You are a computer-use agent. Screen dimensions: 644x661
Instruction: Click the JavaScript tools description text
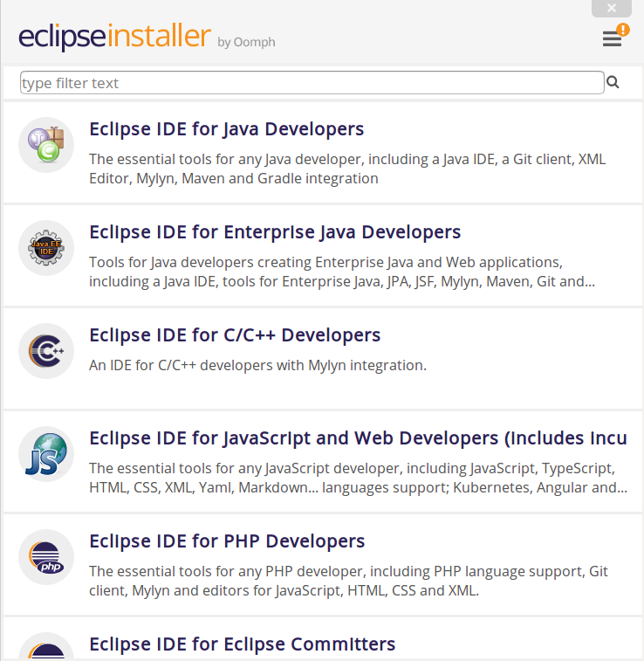[358, 478]
